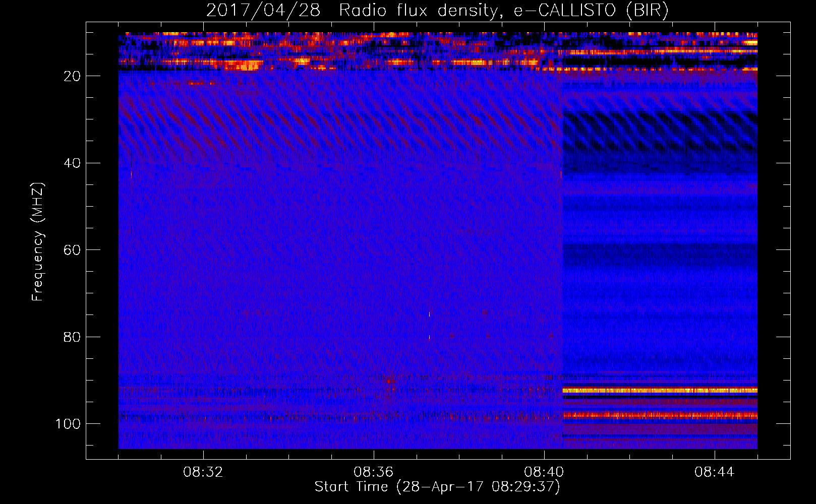Click the "Frequency (MHZ)" axis label
The image size is (816, 504).
pos(38,242)
